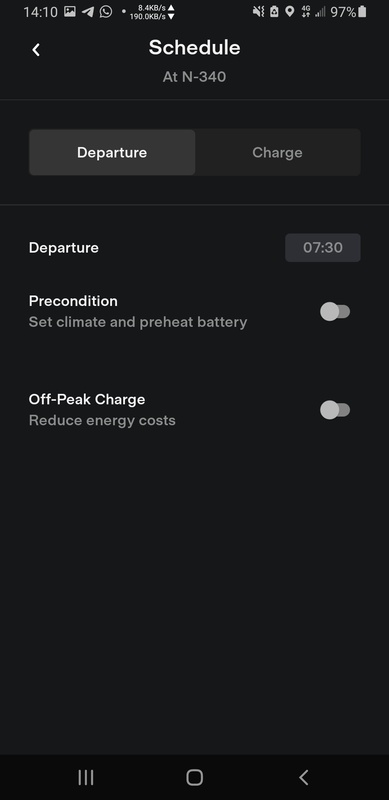The image size is (389, 800).
Task: Select the Departure tab
Action: point(112,152)
